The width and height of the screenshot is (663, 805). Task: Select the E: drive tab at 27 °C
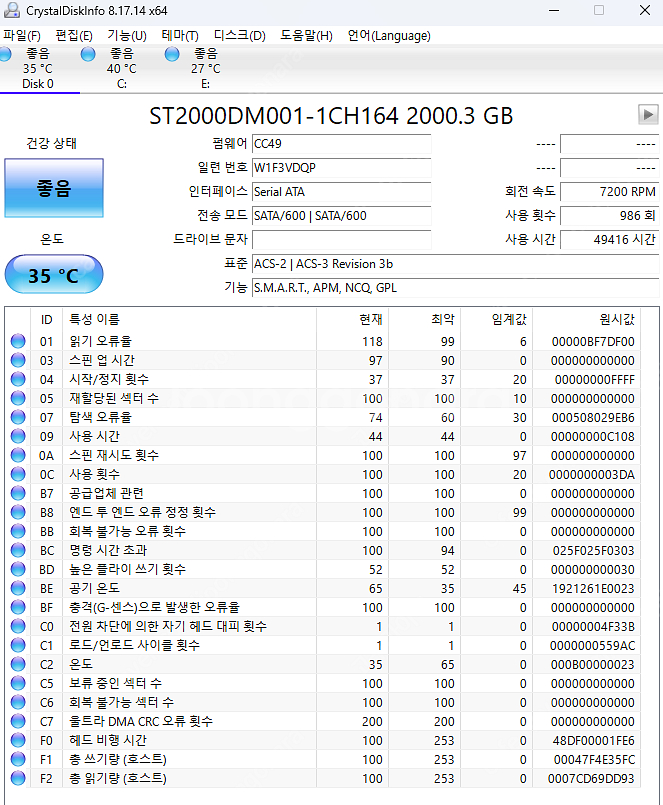click(x=205, y=69)
